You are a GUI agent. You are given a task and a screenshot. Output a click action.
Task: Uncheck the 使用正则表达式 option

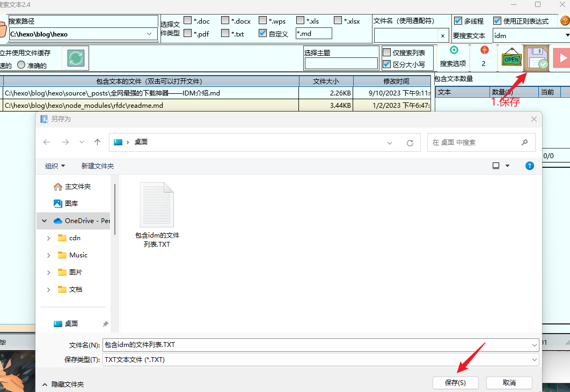tap(498, 21)
